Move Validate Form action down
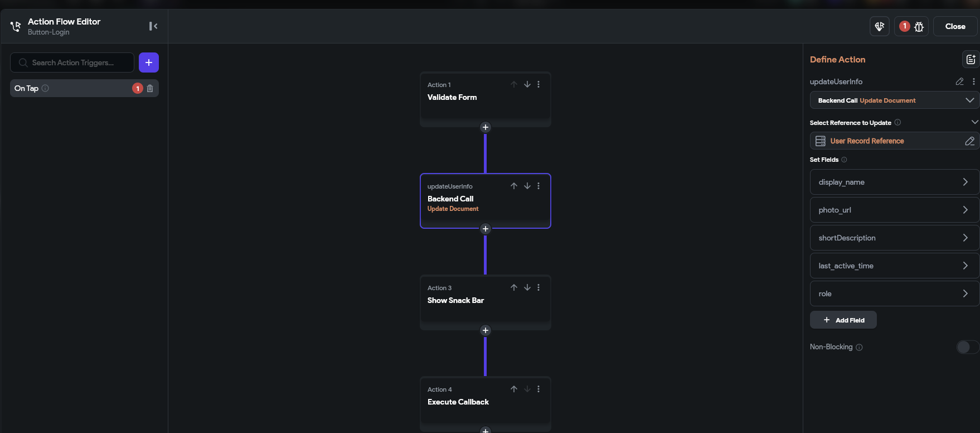Viewport: 980px width, 433px height. [x=527, y=84]
